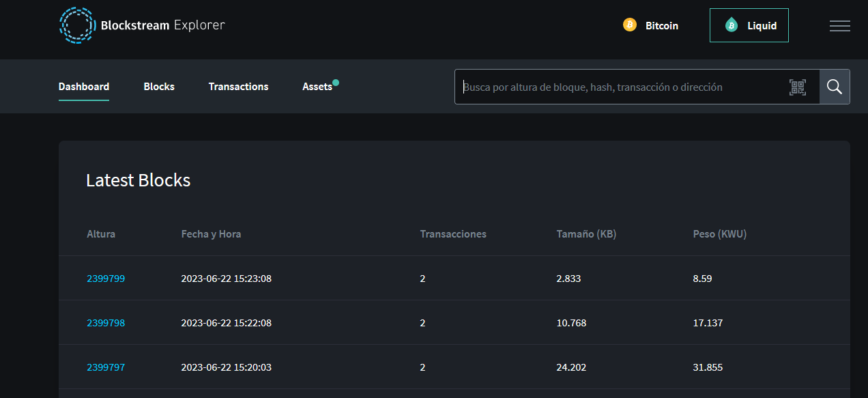Go to the Blocks tab
The width and height of the screenshot is (868, 398).
pos(159,87)
